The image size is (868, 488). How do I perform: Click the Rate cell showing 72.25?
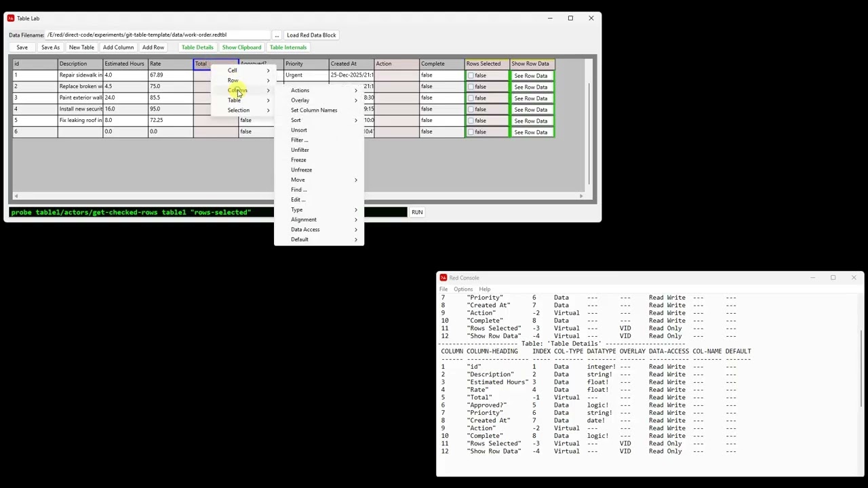(170, 120)
